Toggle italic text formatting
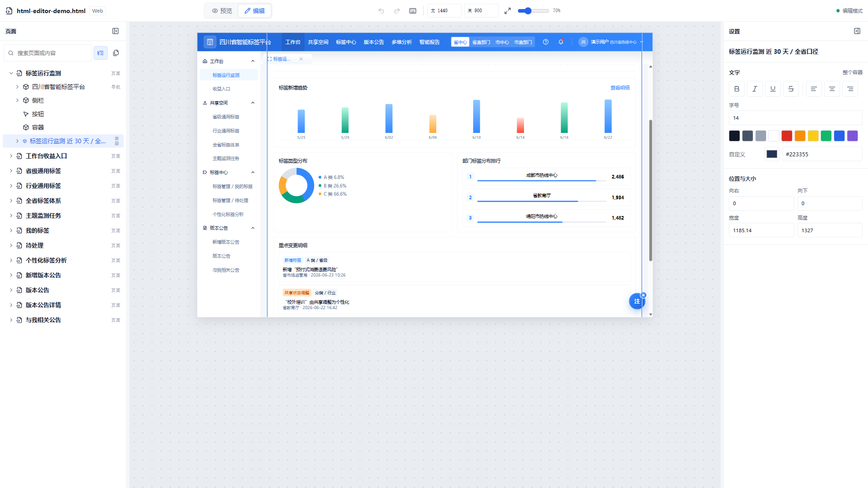868x488 pixels. point(755,89)
